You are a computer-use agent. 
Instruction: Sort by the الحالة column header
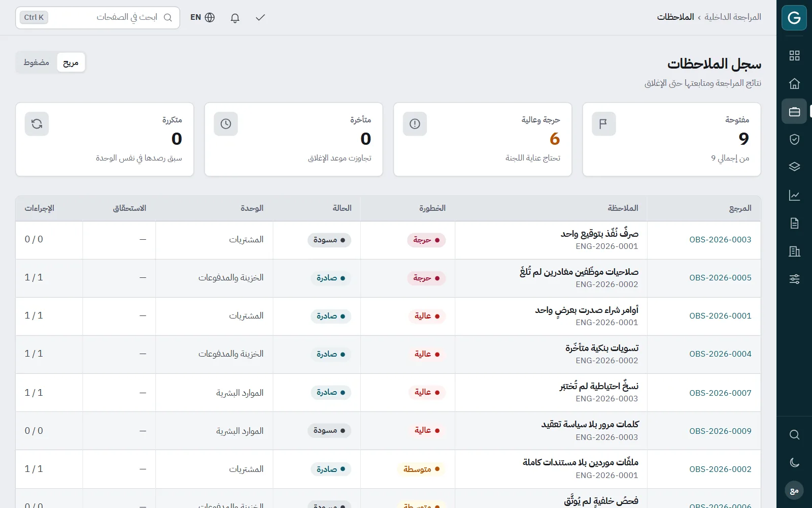coord(342,208)
